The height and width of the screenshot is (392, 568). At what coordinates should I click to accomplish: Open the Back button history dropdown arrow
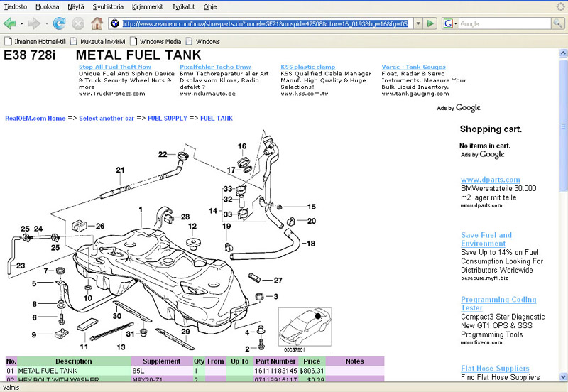tap(21, 23)
